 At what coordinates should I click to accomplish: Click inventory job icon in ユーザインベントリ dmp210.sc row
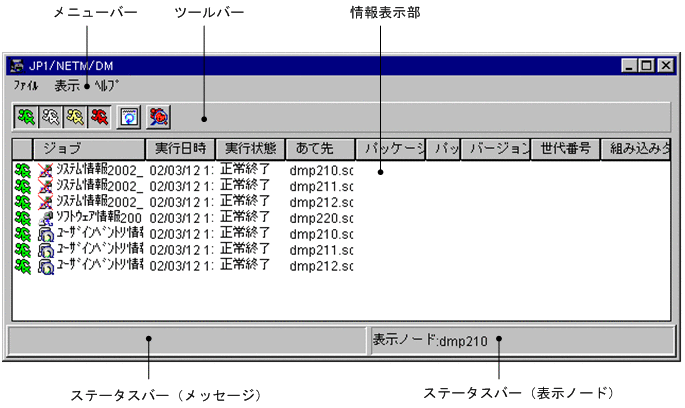click(45, 234)
